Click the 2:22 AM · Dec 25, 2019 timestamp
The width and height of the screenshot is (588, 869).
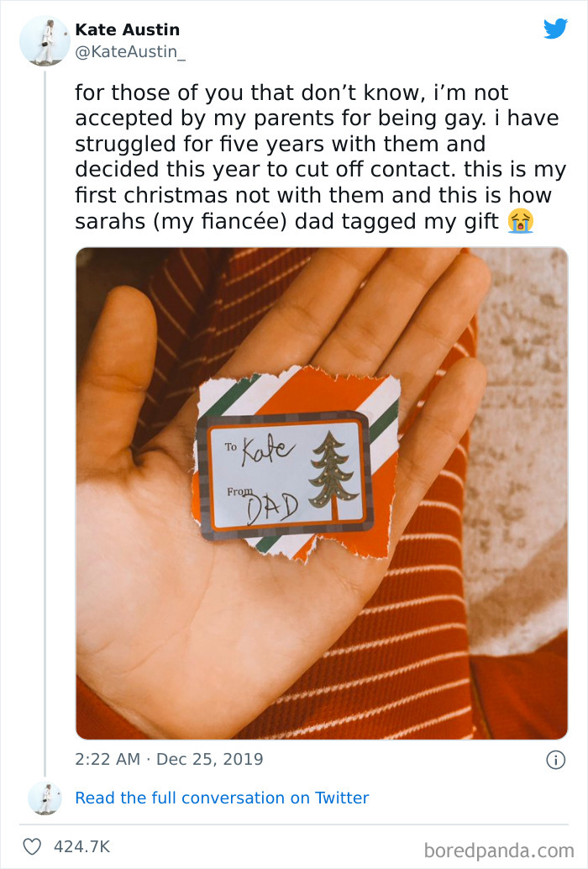coord(169,759)
